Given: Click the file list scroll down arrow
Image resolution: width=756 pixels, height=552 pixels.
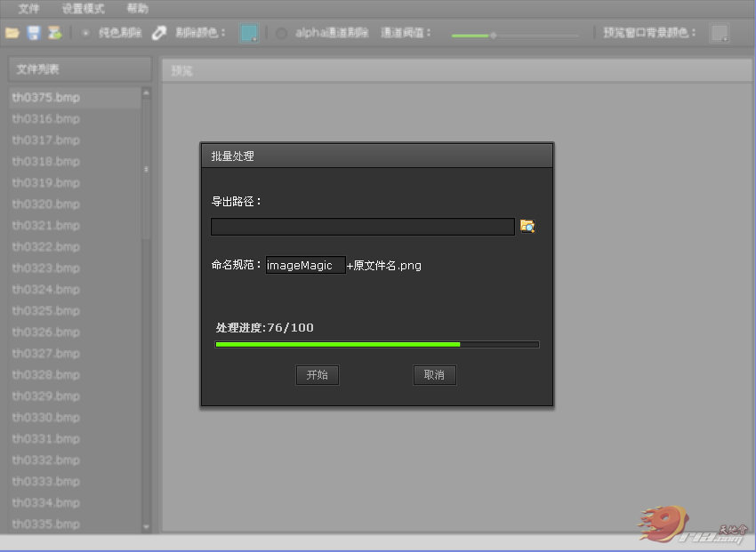Looking at the screenshot, I should pyautogui.click(x=146, y=527).
